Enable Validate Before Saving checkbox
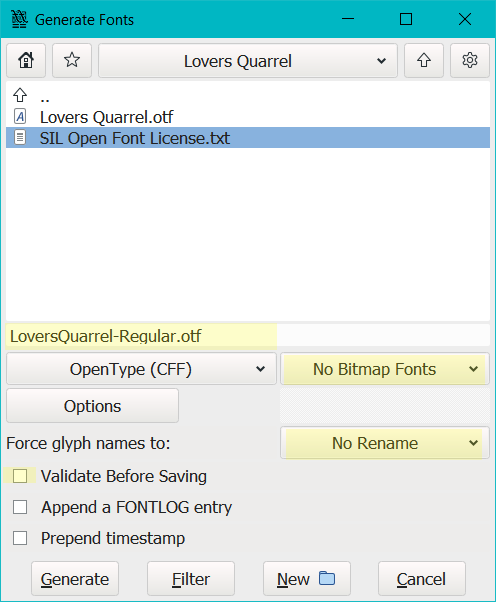The image size is (496, 602). [x=20, y=476]
